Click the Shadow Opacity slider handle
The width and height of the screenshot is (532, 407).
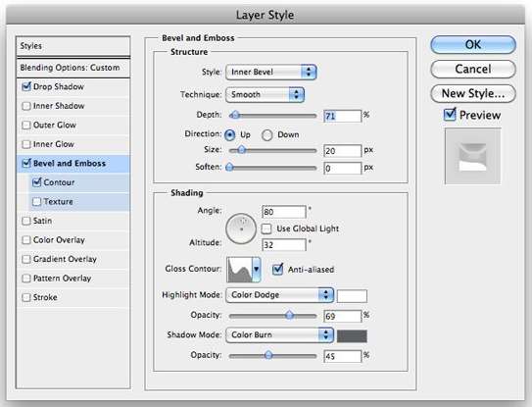(x=268, y=355)
